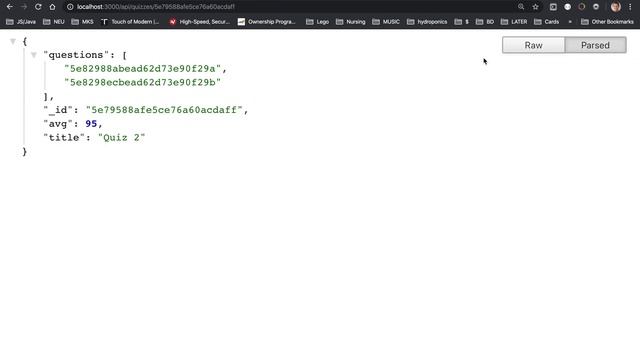This screenshot has width=640, height=360.
Task: Open the LATER bookmarks folder
Action: point(514,22)
